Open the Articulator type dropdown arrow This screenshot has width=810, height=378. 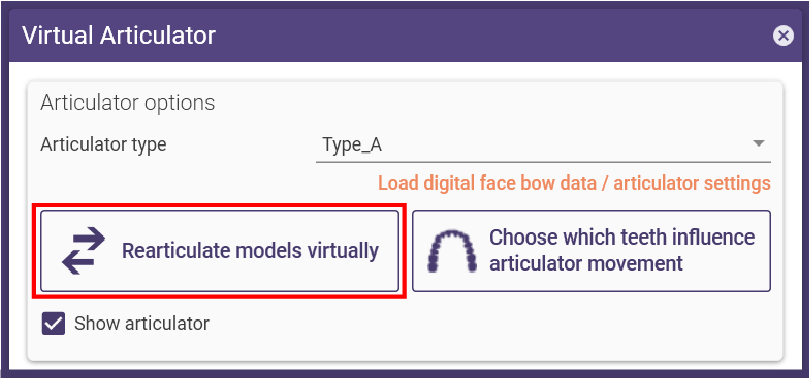758,144
